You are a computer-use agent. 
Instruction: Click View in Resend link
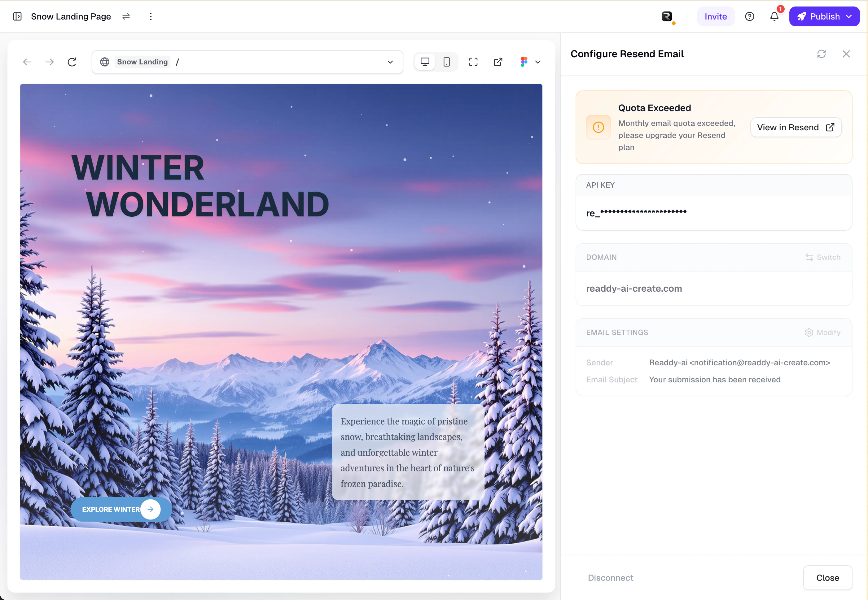(x=796, y=128)
